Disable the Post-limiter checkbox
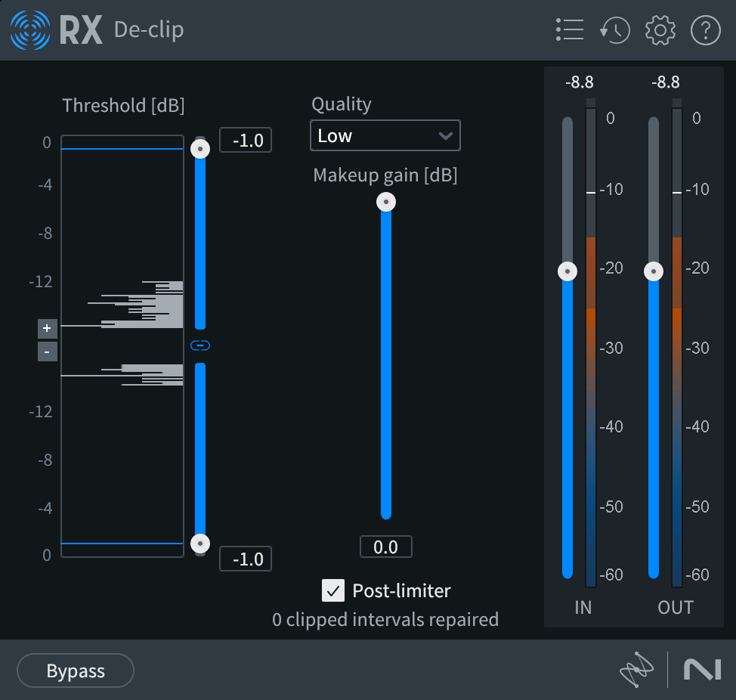Viewport: 736px width, 700px height. 332,591
